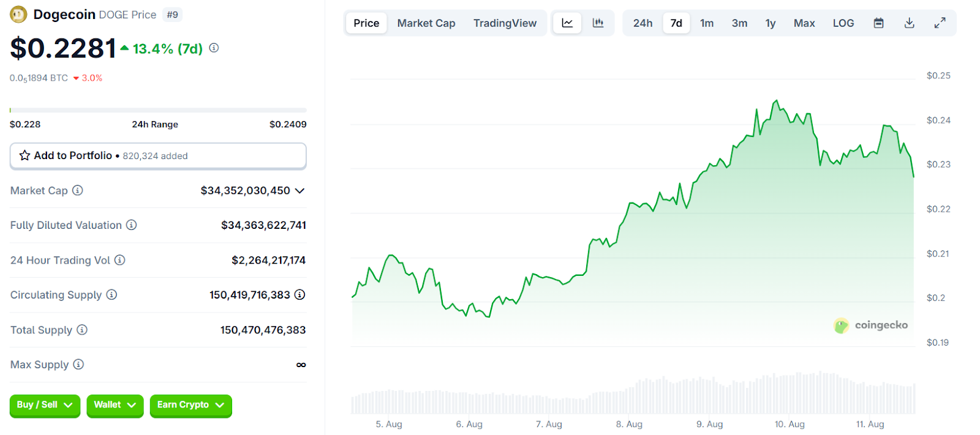Click the star icon in Add to Portfolio
980x435 pixels.
(24, 155)
